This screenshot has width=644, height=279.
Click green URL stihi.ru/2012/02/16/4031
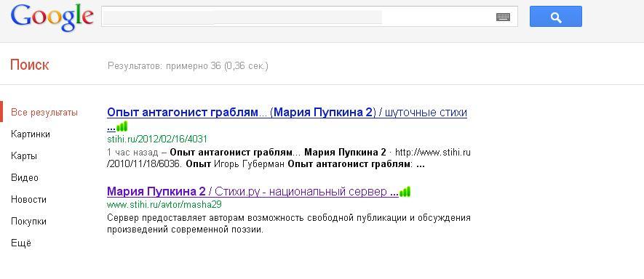157,139
